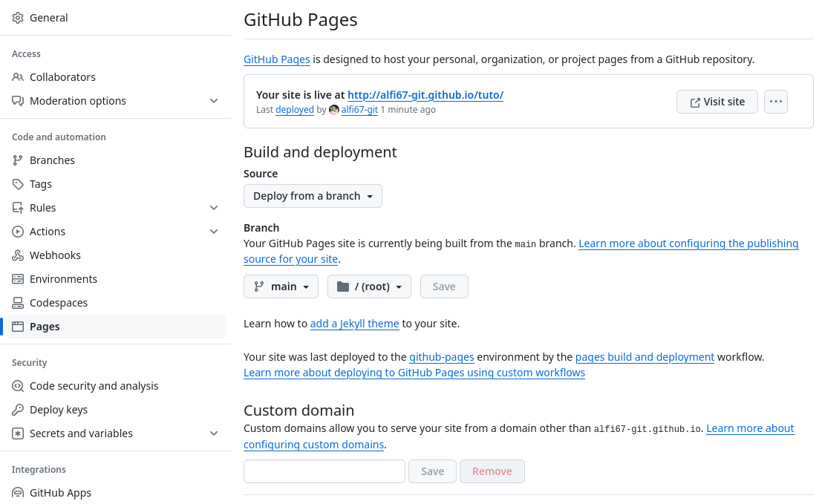This screenshot has width=822, height=504.
Task: Open the main branch selector dropdown
Action: click(281, 287)
